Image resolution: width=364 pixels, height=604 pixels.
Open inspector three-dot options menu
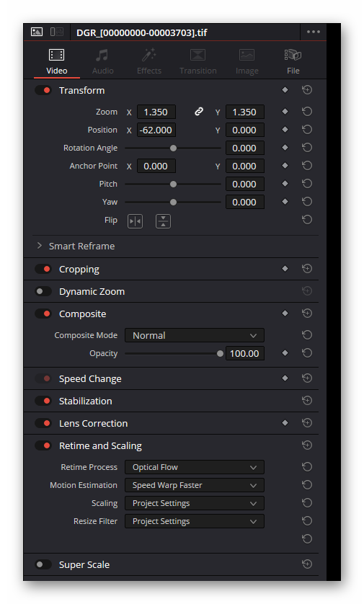(313, 32)
